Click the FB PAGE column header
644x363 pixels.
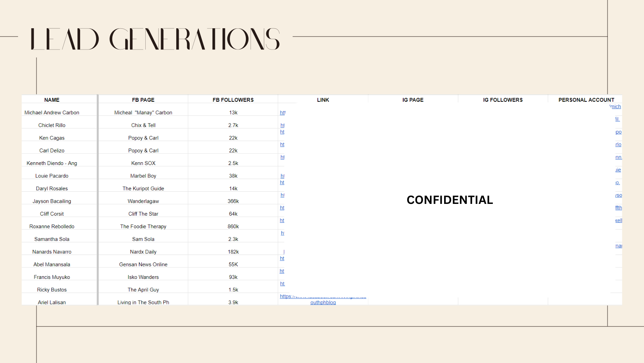click(x=143, y=100)
